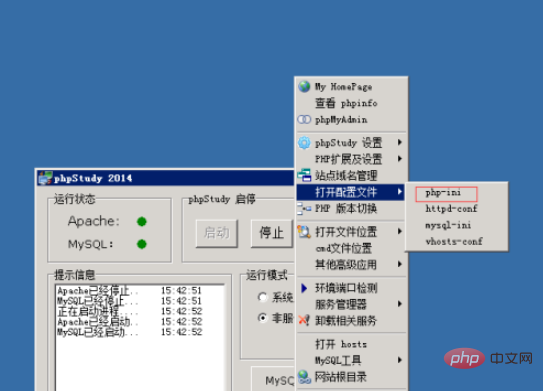The width and height of the screenshot is (543, 391).
Task: Open the 查看 phpinfo menu entry
Action: [351, 103]
